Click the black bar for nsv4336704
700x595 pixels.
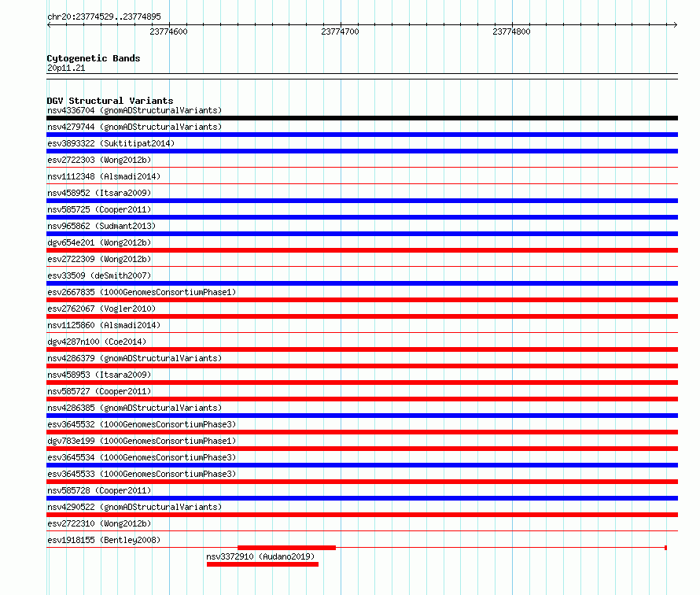pos(362,118)
